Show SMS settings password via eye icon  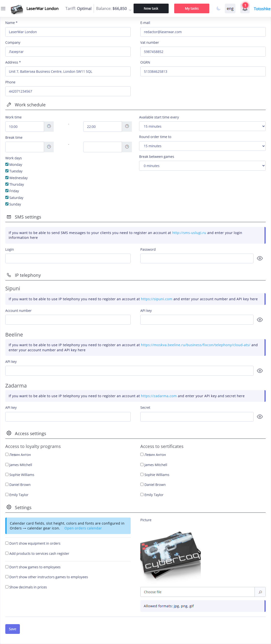(260, 258)
